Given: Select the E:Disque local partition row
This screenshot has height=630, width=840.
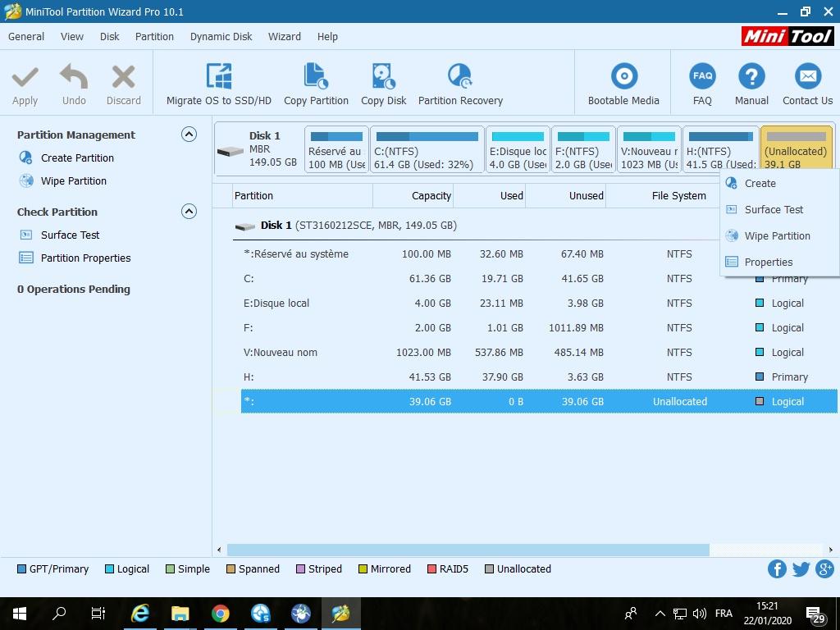Looking at the screenshot, I should [539, 304].
